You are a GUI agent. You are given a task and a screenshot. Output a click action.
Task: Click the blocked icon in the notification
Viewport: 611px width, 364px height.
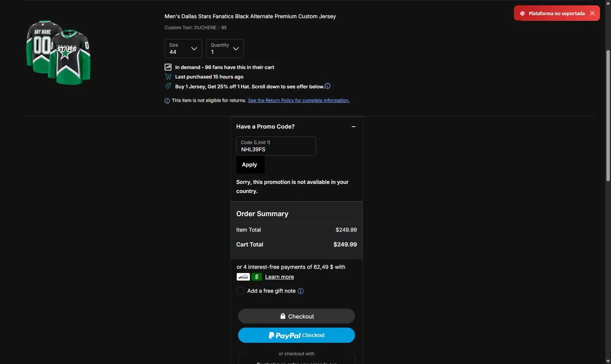coord(522,13)
